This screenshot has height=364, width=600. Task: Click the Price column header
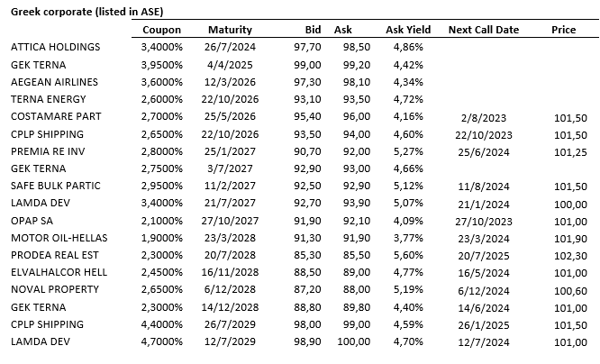[x=563, y=29]
